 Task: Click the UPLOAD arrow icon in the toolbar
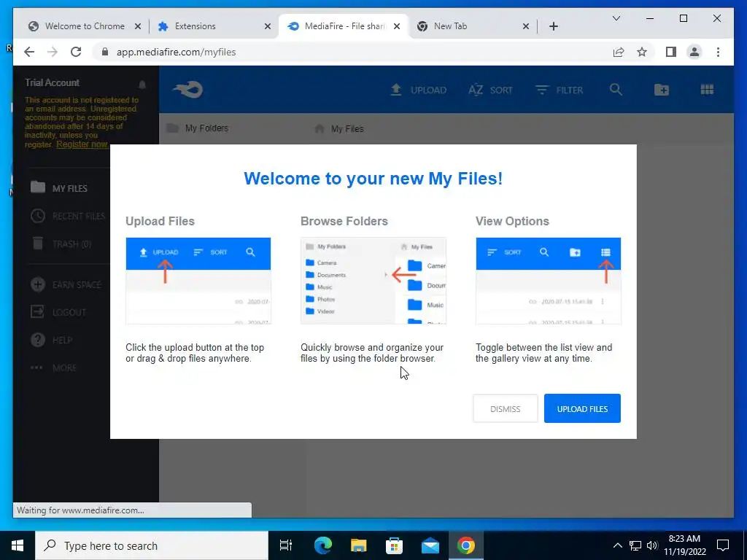point(396,90)
